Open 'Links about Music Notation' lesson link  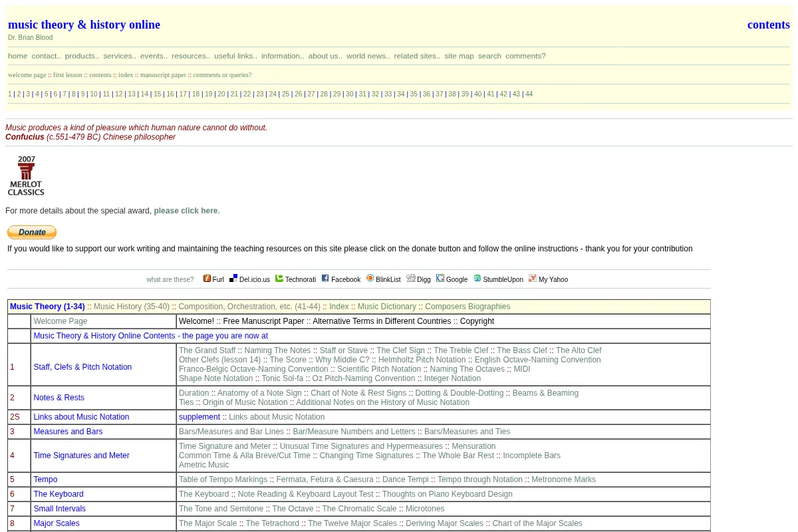tap(81, 417)
